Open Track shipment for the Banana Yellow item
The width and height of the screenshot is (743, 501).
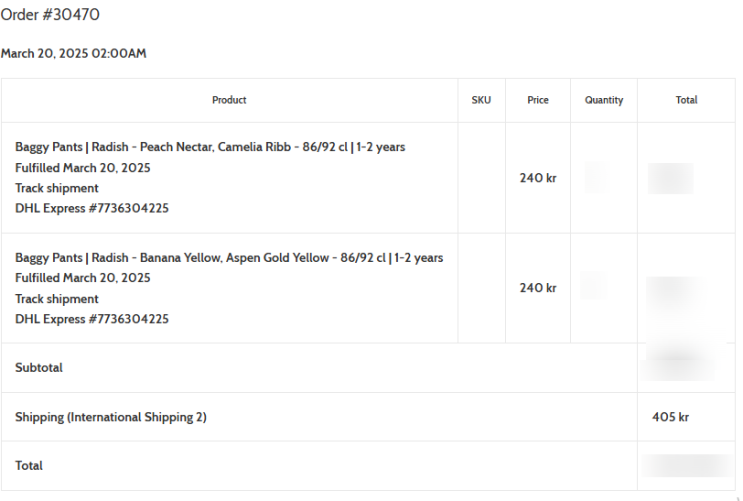[x=57, y=299]
